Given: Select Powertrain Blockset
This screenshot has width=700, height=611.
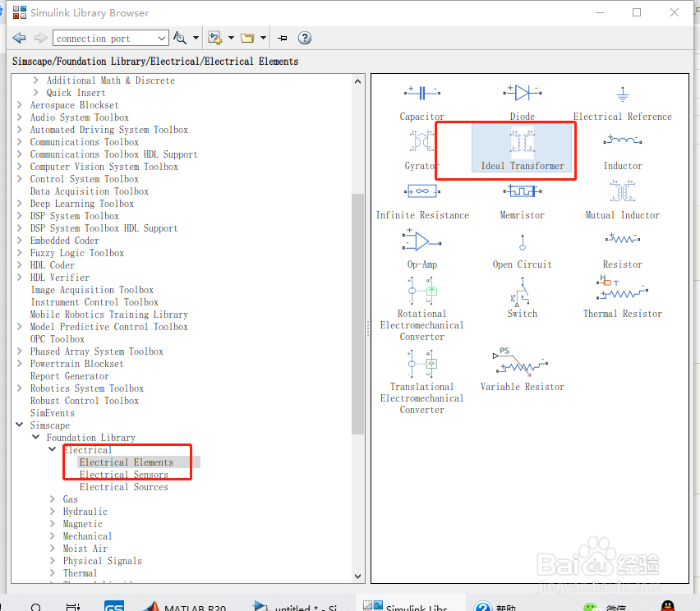Looking at the screenshot, I should point(76,364).
